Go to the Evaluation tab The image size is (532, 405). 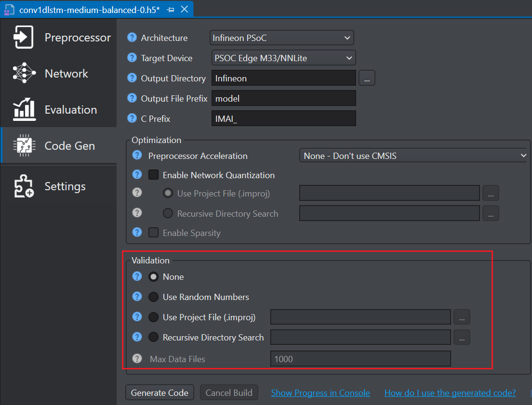[58, 110]
